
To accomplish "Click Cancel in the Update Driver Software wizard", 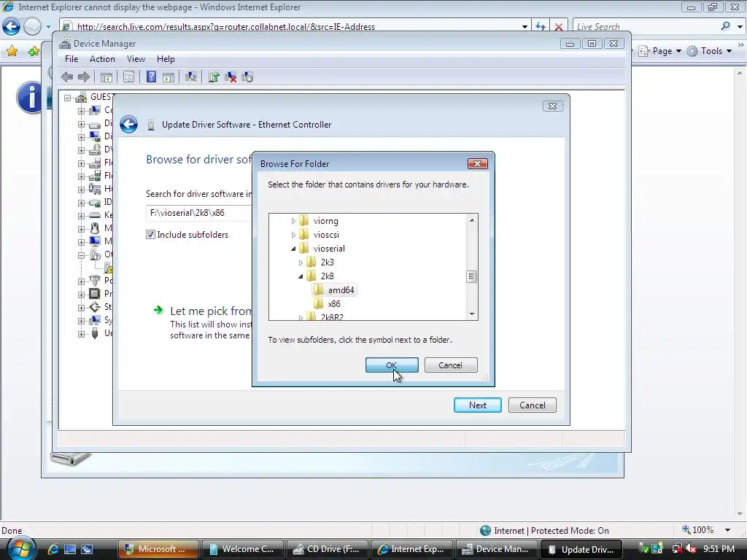I will pyautogui.click(x=532, y=405).
